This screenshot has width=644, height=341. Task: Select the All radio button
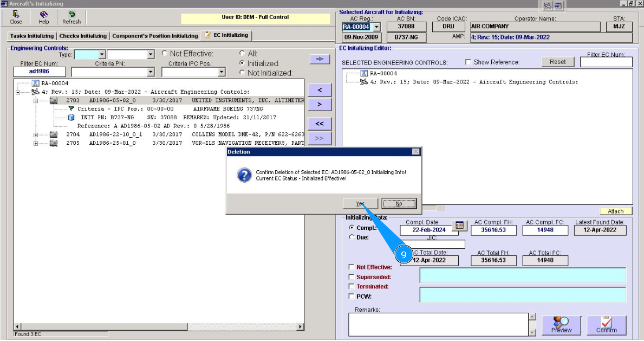pyautogui.click(x=242, y=54)
